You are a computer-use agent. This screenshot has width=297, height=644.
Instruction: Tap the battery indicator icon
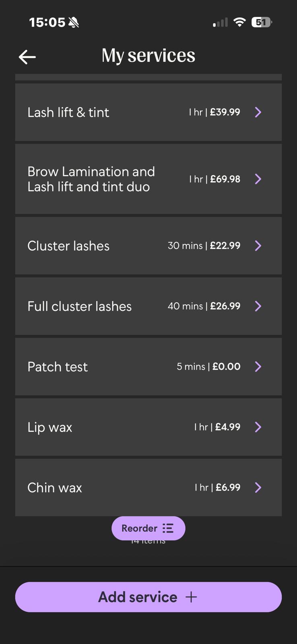pyautogui.click(x=261, y=22)
